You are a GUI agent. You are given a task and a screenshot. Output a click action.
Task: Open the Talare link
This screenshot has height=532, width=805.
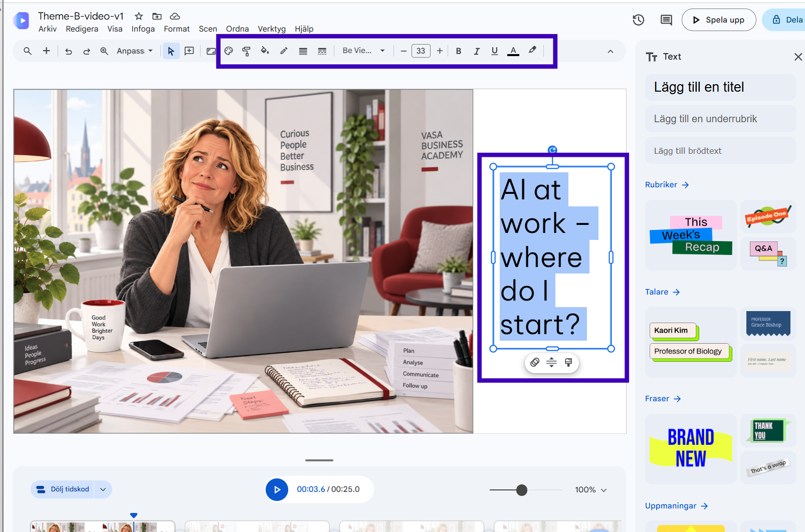[663, 292]
